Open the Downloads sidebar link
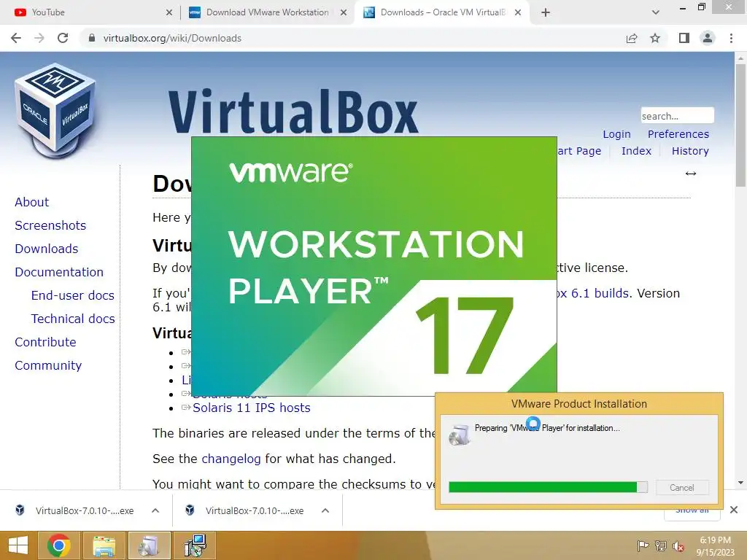This screenshot has height=560, width=747. click(46, 249)
